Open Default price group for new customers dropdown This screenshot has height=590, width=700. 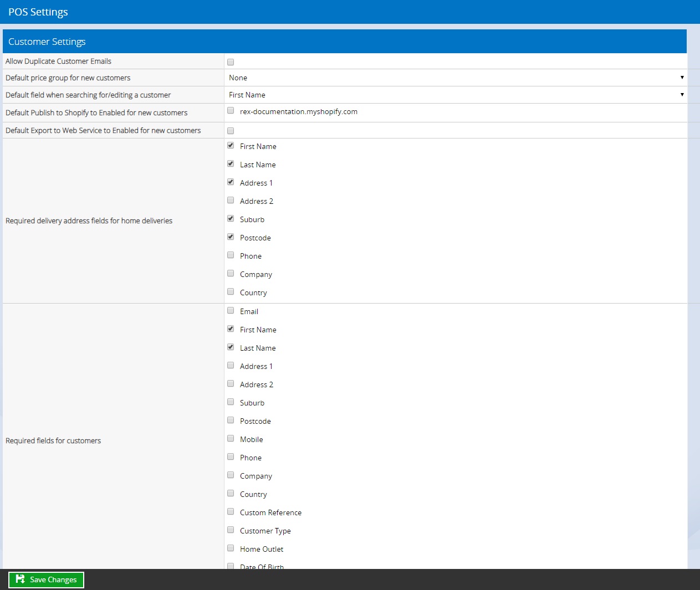coord(456,78)
